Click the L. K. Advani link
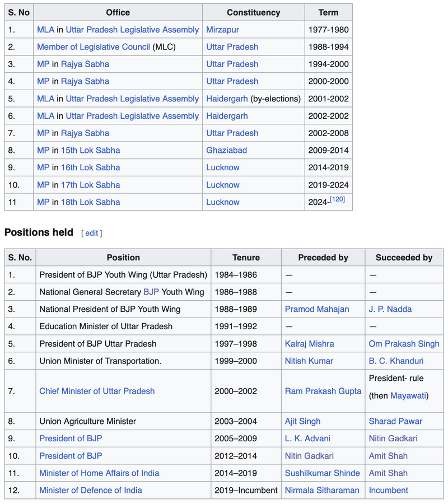 [307, 438]
